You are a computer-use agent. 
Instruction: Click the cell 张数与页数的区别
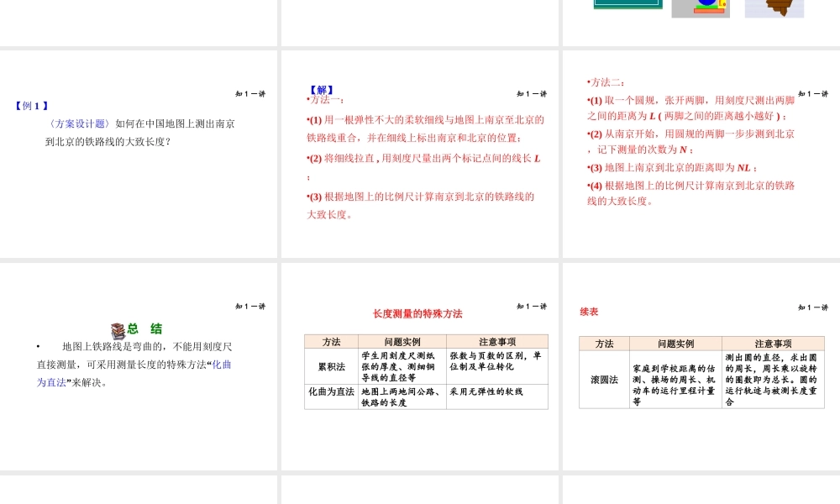coord(497,366)
